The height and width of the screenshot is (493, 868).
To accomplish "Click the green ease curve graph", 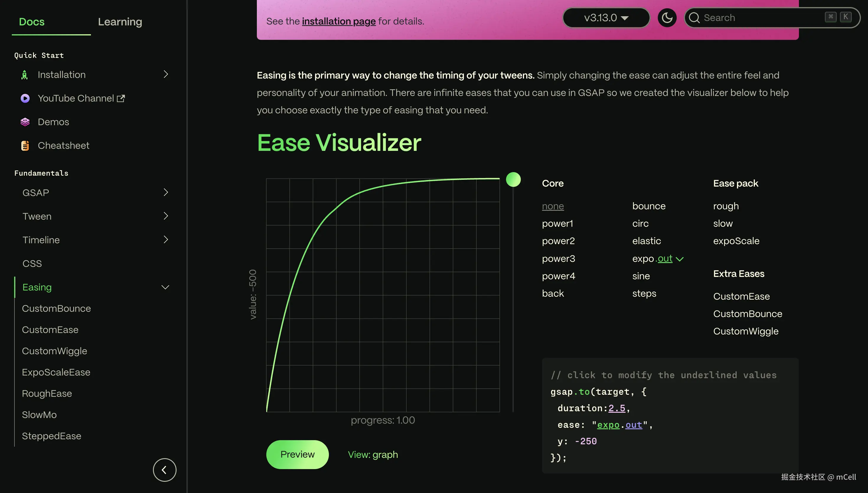I will tap(383, 295).
